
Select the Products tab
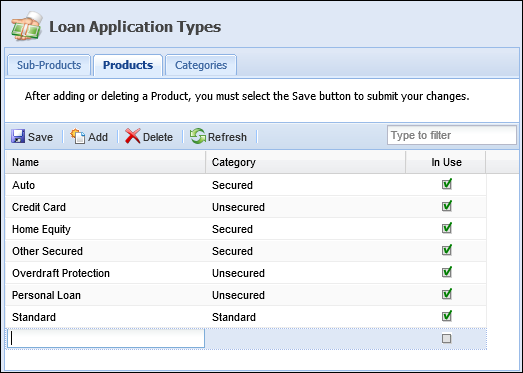click(x=128, y=65)
